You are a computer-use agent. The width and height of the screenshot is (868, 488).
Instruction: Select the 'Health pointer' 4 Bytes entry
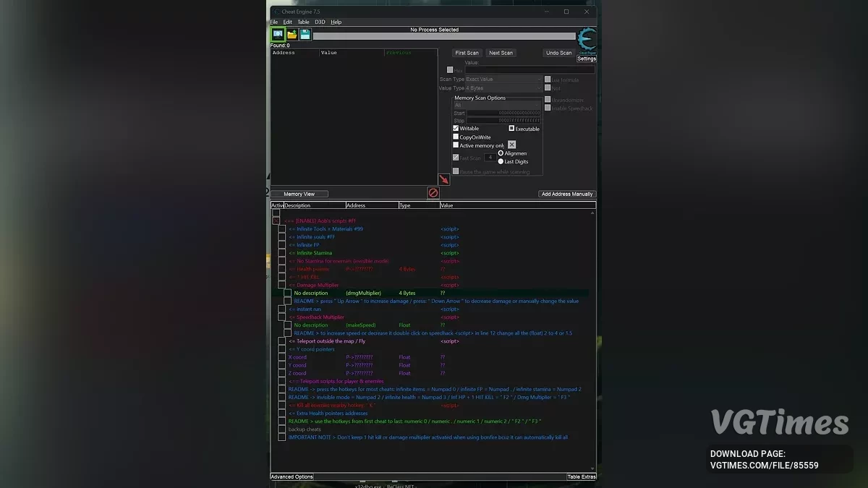pos(309,269)
